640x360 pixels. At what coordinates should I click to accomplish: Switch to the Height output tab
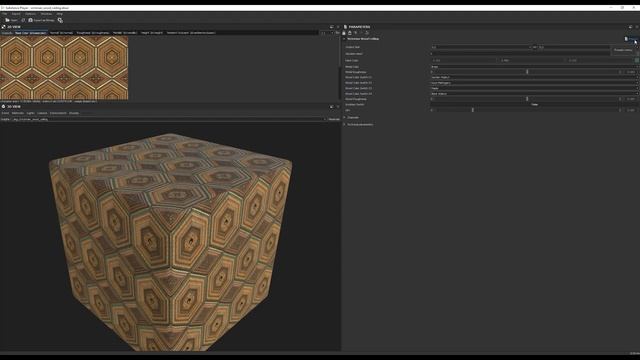pyautogui.click(x=151, y=33)
